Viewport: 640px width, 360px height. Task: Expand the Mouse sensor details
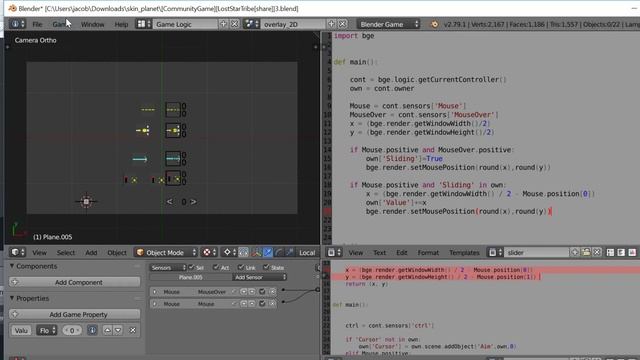pyautogui.click(x=155, y=304)
